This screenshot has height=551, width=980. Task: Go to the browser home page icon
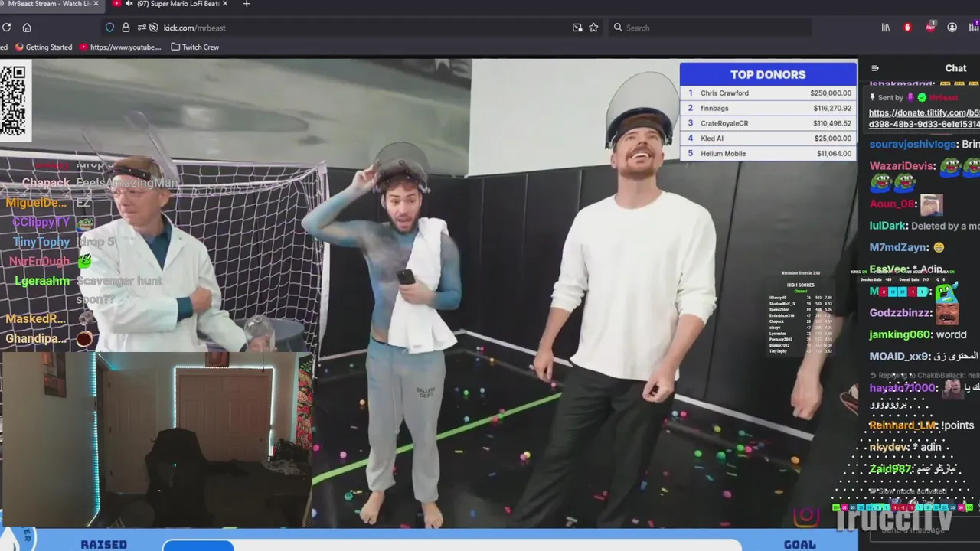tap(27, 28)
